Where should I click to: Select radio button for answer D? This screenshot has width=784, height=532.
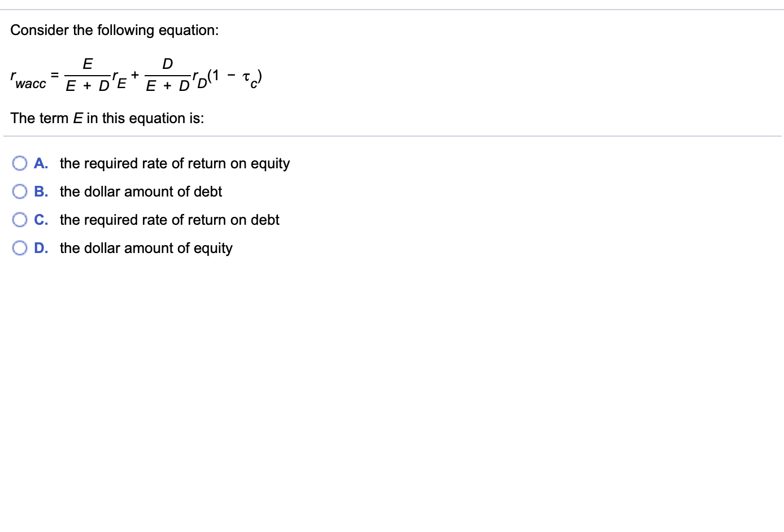tap(20, 247)
